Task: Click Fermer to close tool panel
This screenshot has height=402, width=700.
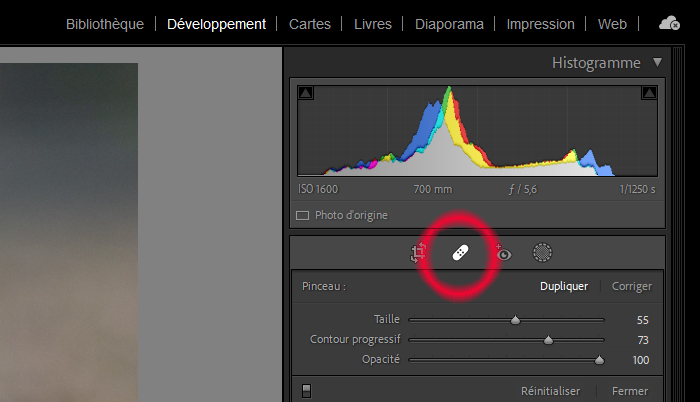Action: click(630, 391)
